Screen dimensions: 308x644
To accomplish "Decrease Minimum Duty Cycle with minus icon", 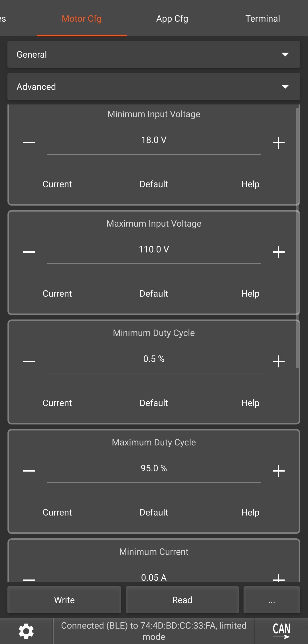I will tap(29, 361).
